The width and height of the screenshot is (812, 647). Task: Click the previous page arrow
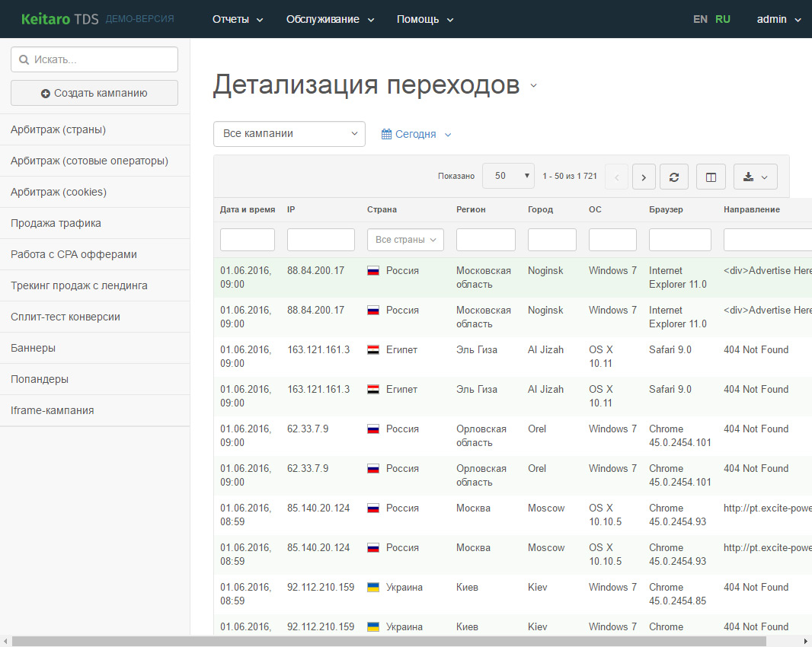(617, 177)
